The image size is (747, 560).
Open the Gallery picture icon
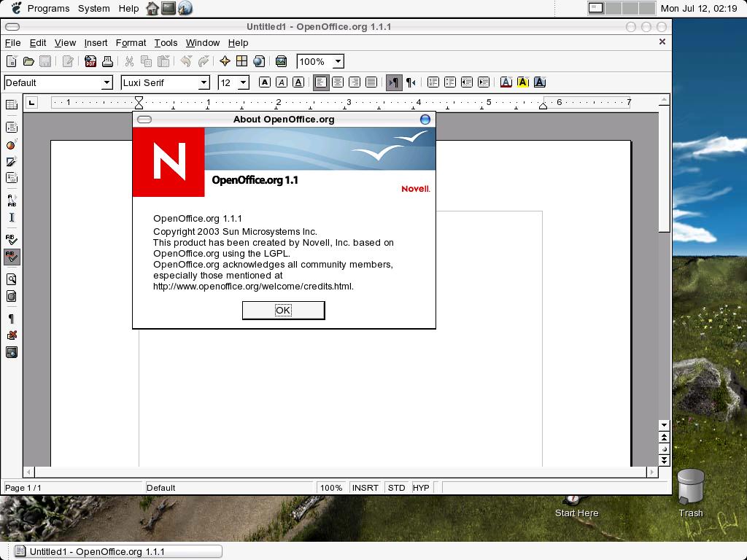pyautogui.click(x=281, y=61)
